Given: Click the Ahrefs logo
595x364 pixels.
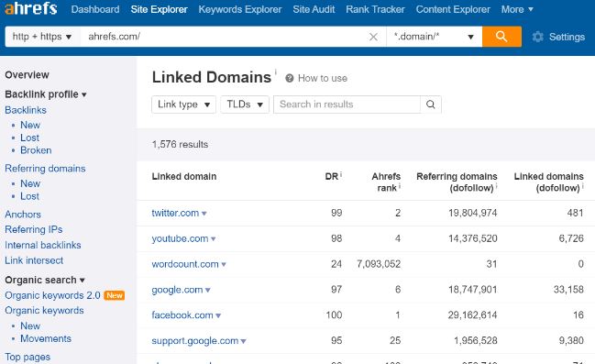Looking at the screenshot, I should tap(31, 8).
